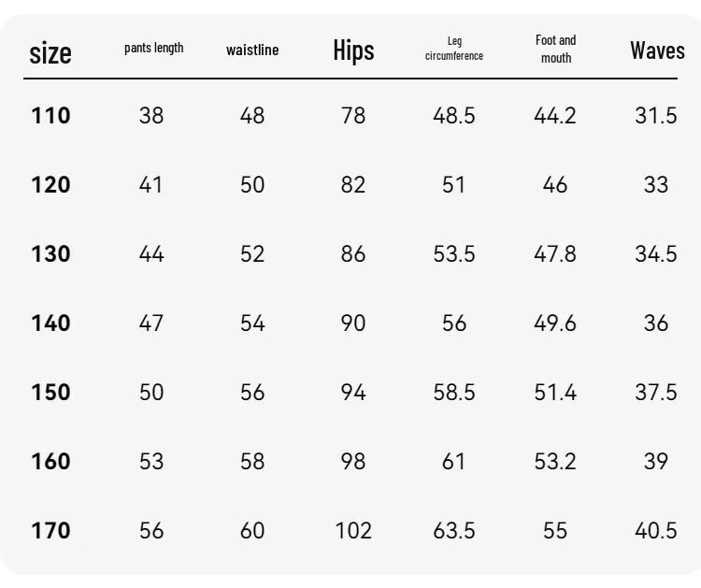This screenshot has width=701, height=588.
Task: Select the size 150 row label
Action: [50, 392]
